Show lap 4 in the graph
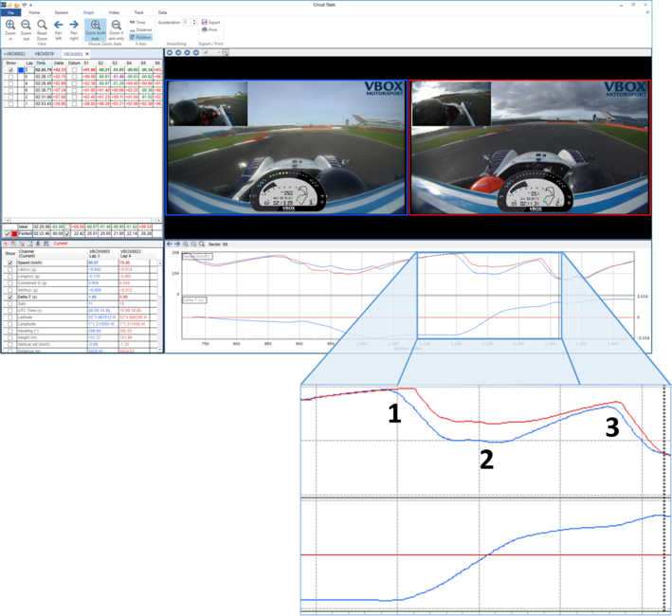Image resolution: width=672 pixels, height=616 pixels. tap(10, 83)
